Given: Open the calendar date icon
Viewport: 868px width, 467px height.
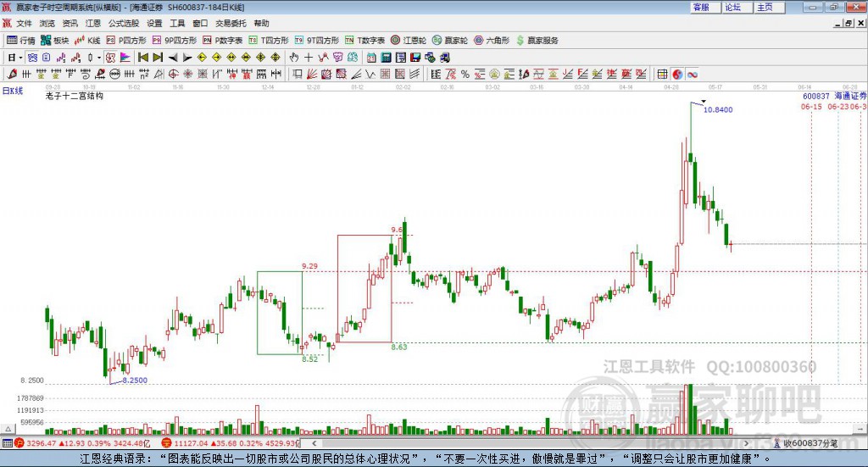Looking at the screenshot, I should coord(371,58).
